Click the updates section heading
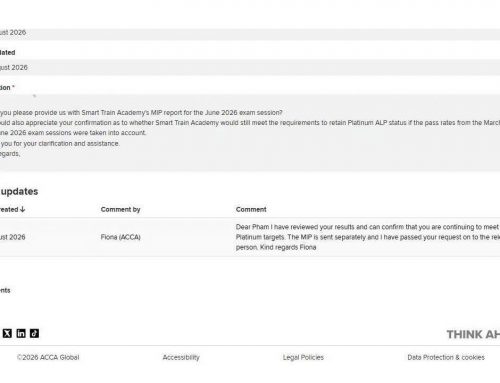 click(x=19, y=191)
